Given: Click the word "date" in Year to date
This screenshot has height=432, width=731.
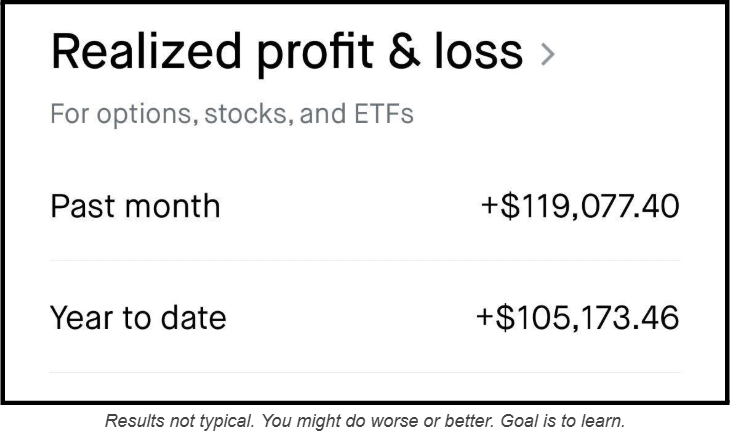Looking at the screenshot, I should point(195,318).
